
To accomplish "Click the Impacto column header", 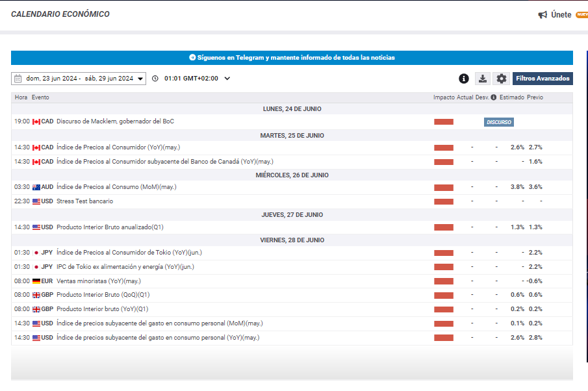I will [x=444, y=97].
